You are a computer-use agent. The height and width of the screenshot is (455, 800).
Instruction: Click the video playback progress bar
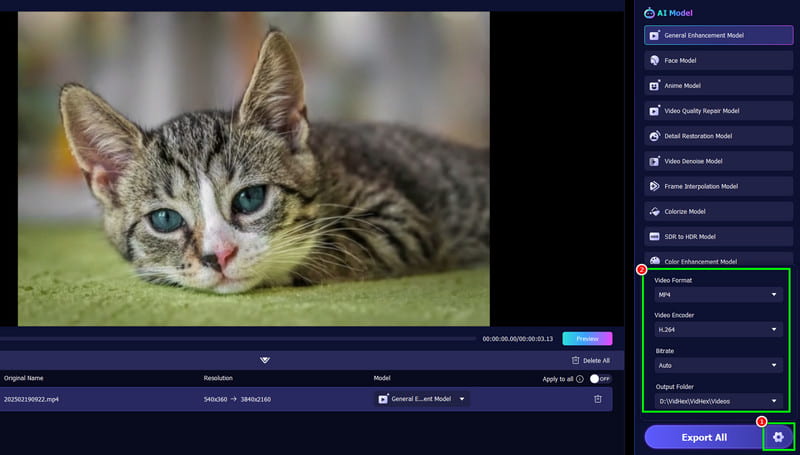pos(238,339)
